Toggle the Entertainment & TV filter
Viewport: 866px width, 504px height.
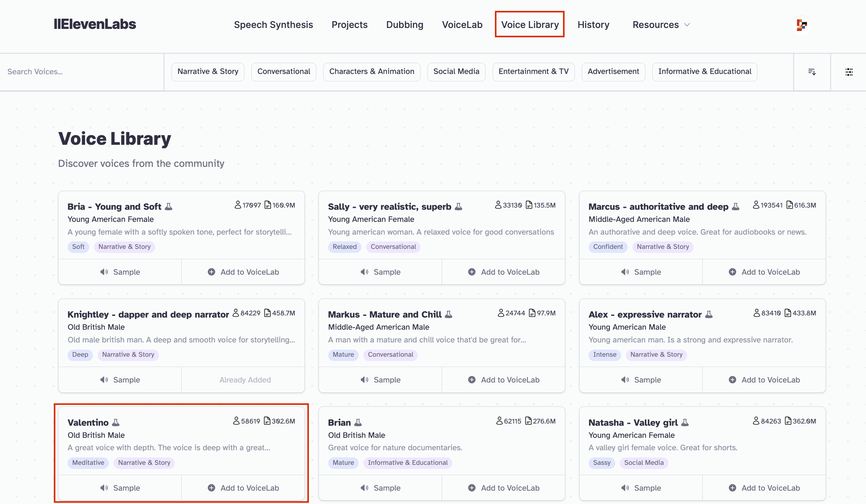click(533, 72)
